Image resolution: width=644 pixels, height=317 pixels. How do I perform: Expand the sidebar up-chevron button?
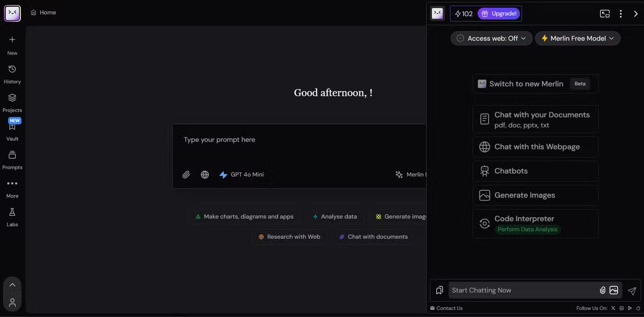pyautogui.click(x=12, y=285)
